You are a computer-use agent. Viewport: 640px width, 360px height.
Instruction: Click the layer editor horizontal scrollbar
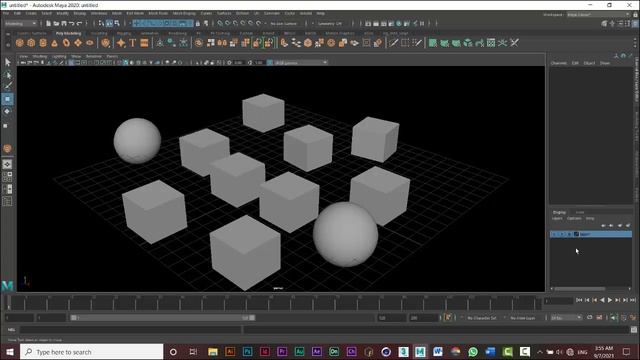point(580,289)
